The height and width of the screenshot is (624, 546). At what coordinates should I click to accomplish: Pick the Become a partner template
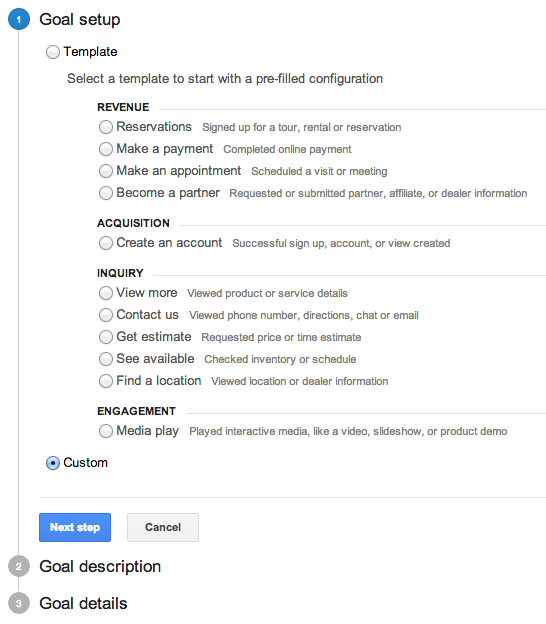(105, 193)
